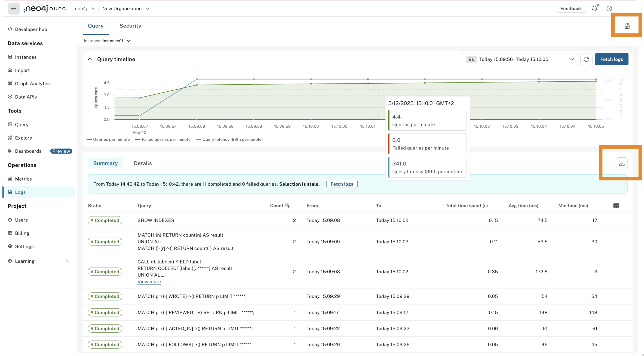This screenshot has width=644, height=356.
Task: Click the document icon at top right
Action: (x=627, y=26)
